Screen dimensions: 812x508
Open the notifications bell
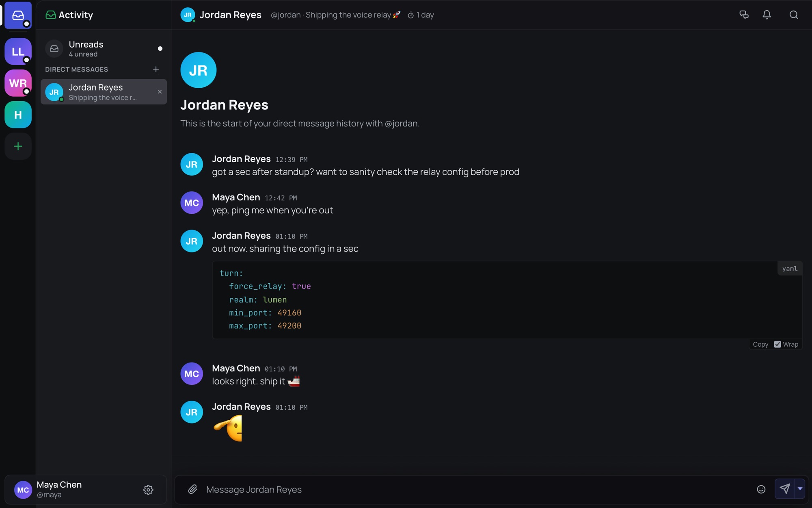[767, 15]
